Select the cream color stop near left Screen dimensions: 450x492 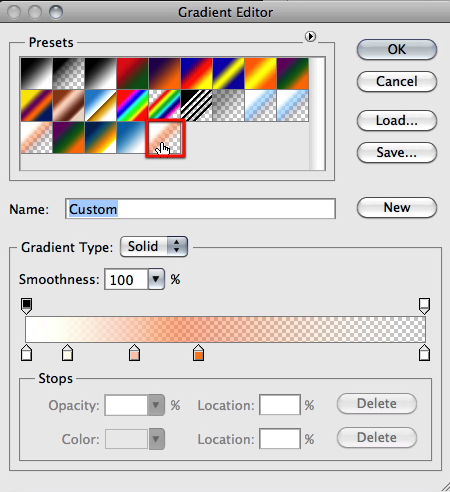68,353
